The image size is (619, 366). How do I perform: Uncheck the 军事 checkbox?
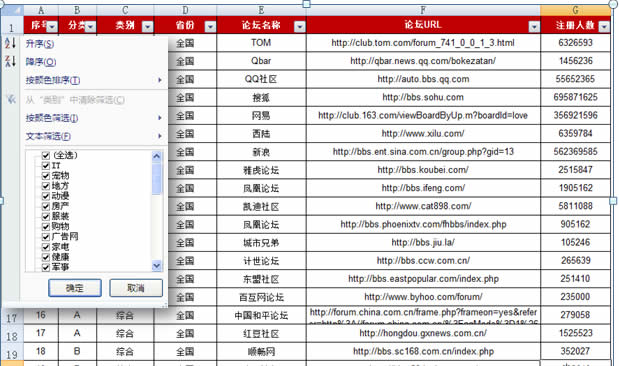click(45, 267)
